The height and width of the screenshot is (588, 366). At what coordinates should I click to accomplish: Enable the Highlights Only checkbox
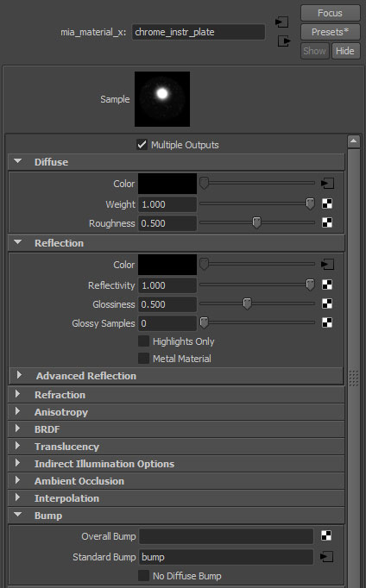(143, 341)
